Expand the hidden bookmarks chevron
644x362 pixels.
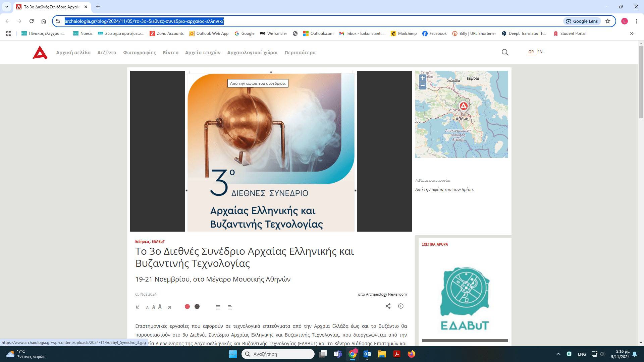[x=632, y=34]
